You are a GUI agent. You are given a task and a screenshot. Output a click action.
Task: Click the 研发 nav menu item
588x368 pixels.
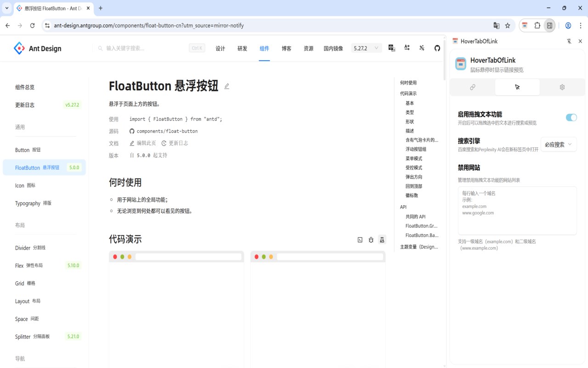[x=243, y=48]
